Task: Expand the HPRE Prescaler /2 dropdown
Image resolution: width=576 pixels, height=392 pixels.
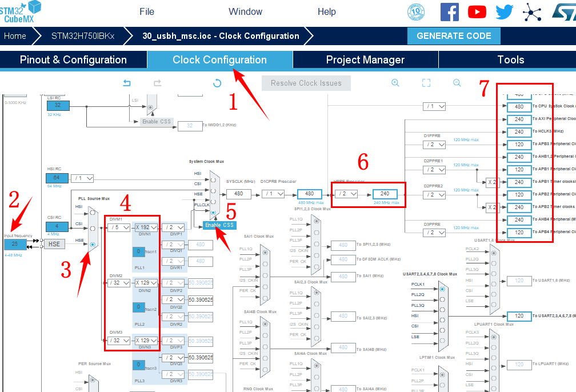Action: click(x=347, y=194)
